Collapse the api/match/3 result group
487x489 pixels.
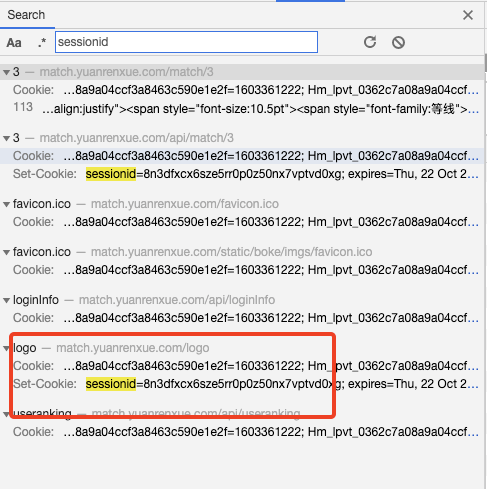[x=6, y=138]
